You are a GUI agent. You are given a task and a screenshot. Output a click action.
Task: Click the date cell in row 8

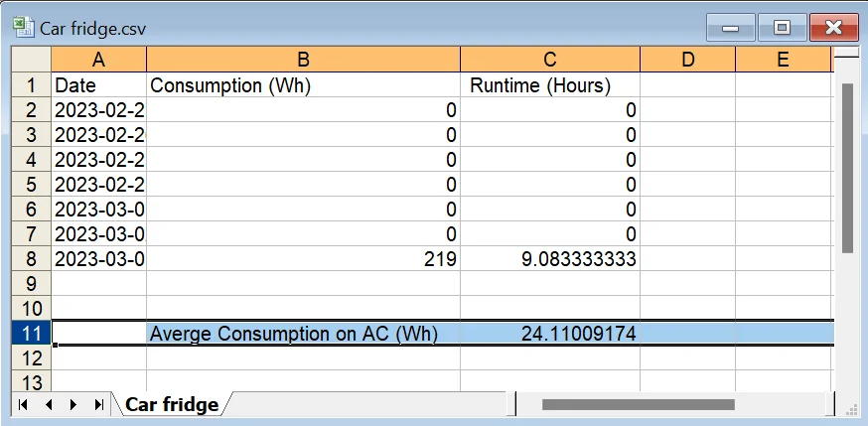pos(98,259)
